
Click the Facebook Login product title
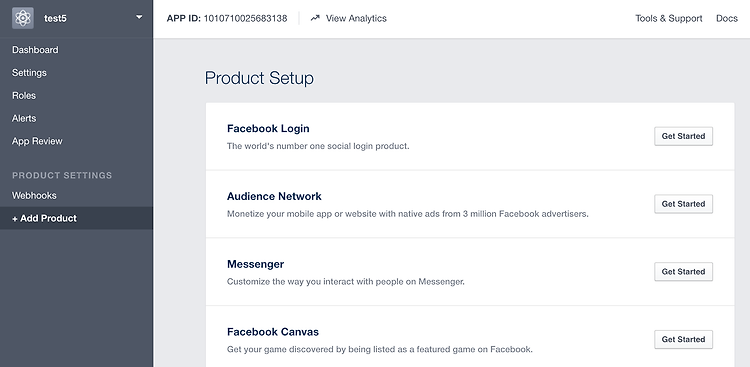(268, 128)
